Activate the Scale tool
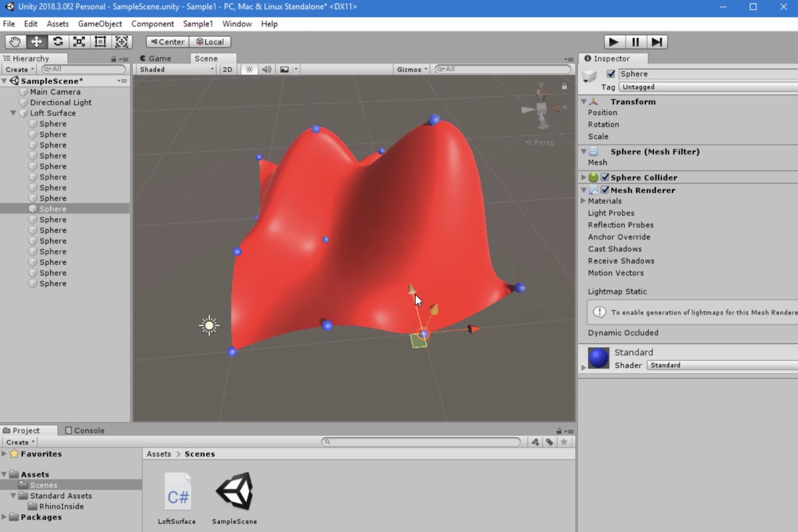 pos(78,42)
